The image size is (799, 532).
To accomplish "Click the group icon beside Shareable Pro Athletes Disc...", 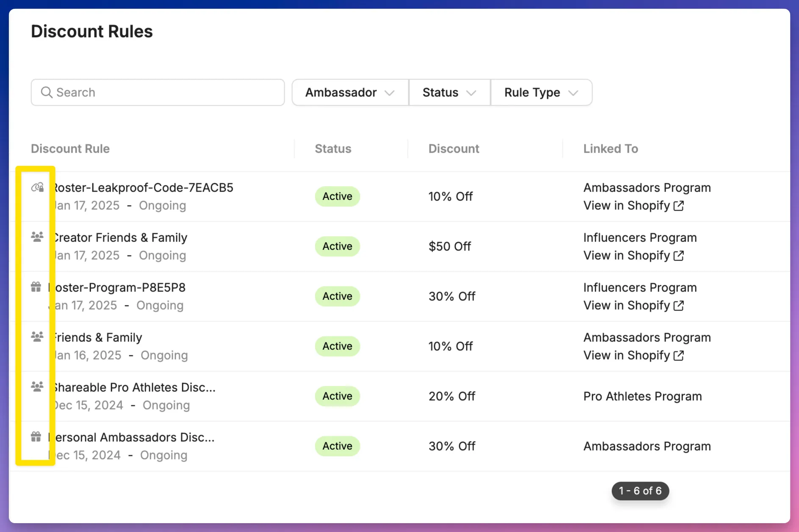I will point(37,386).
